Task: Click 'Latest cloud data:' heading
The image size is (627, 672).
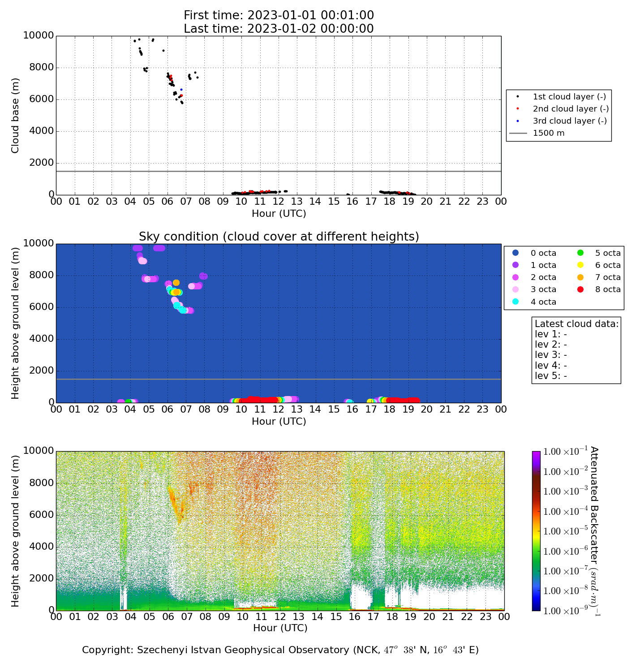Action: point(576,324)
